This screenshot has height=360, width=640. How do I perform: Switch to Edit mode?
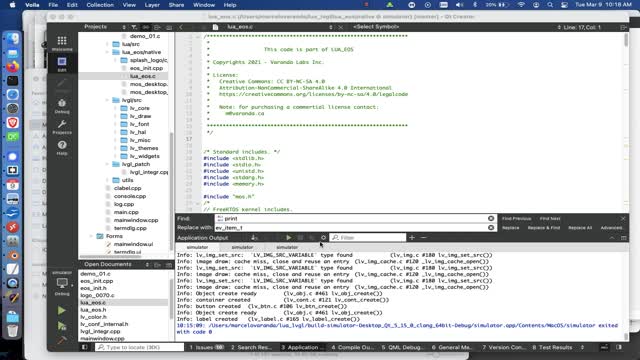click(62, 64)
